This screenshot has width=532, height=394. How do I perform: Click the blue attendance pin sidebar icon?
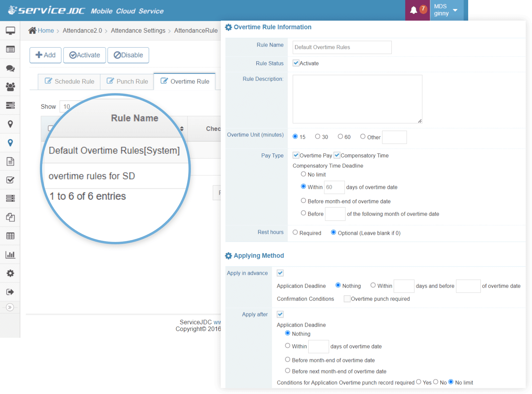10,143
